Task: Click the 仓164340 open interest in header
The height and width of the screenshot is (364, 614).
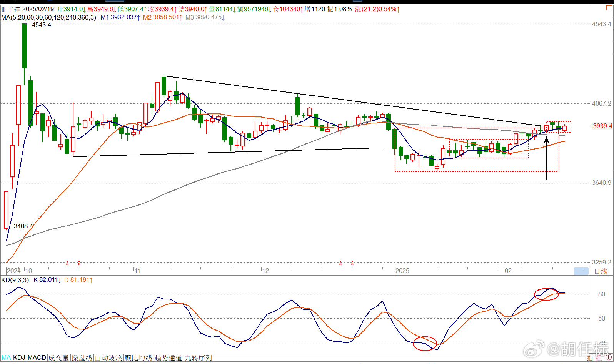Action: pyautogui.click(x=288, y=9)
